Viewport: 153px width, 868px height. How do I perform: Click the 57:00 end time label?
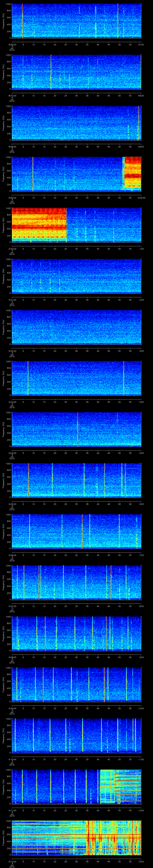pyautogui.click(x=141, y=44)
